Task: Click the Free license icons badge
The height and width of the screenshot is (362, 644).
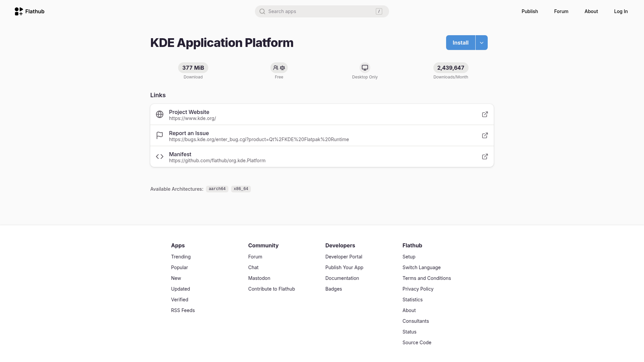Action: click(x=279, y=68)
